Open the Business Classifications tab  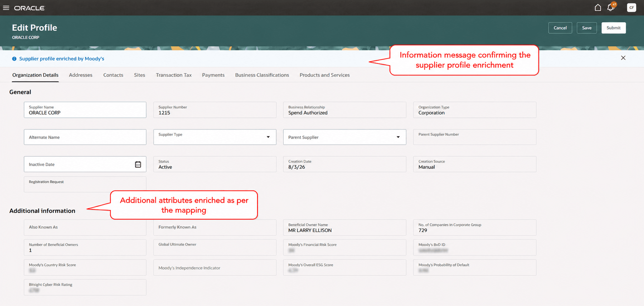[262, 75]
